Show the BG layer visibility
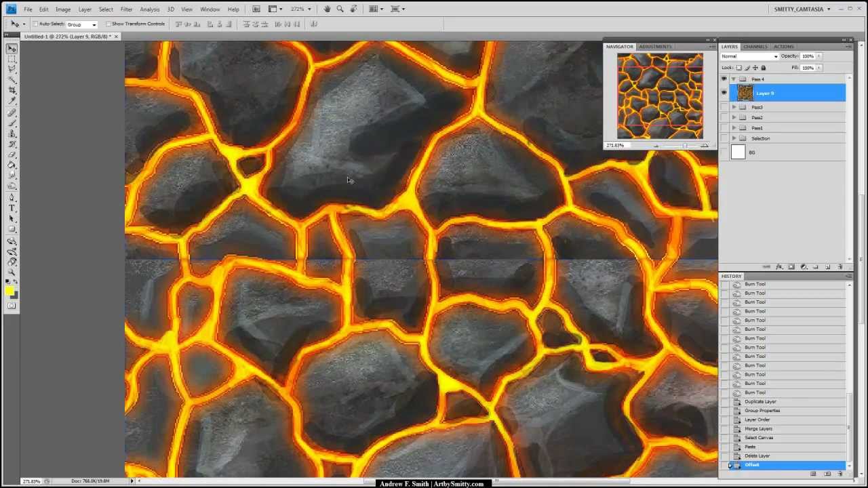The height and width of the screenshot is (488, 868). pos(724,152)
